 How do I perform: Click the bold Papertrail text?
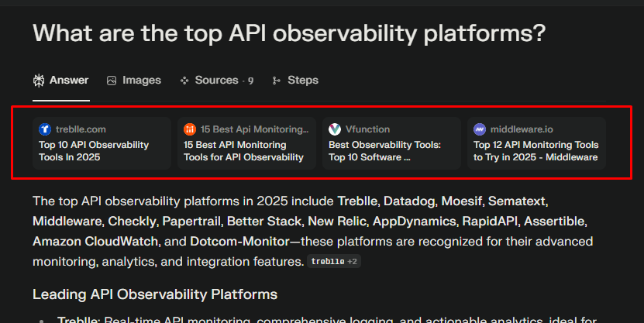pyautogui.click(x=193, y=222)
